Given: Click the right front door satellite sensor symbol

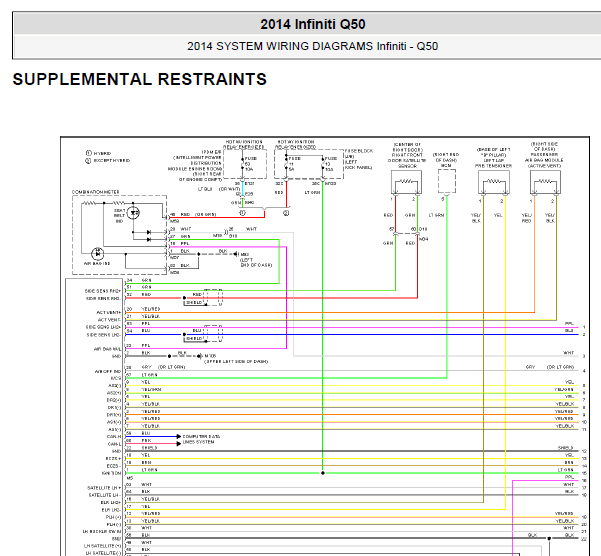Looking at the screenshot, I should pos(406,182).
